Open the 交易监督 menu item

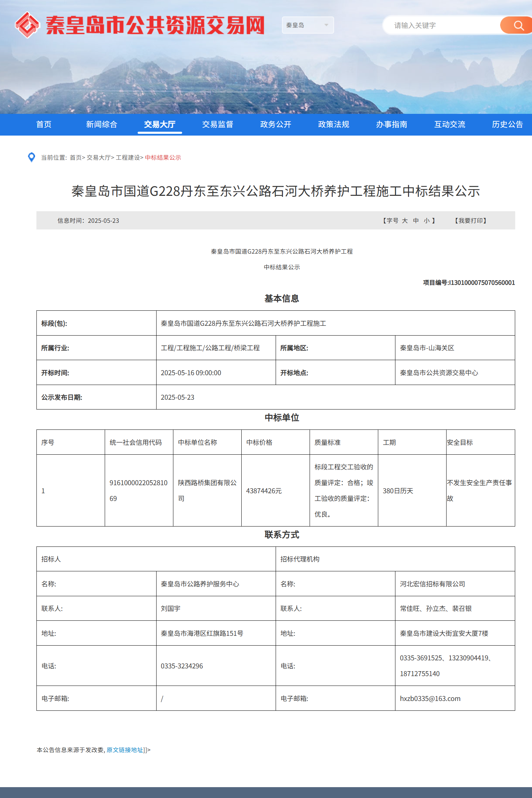coord(217,124)
